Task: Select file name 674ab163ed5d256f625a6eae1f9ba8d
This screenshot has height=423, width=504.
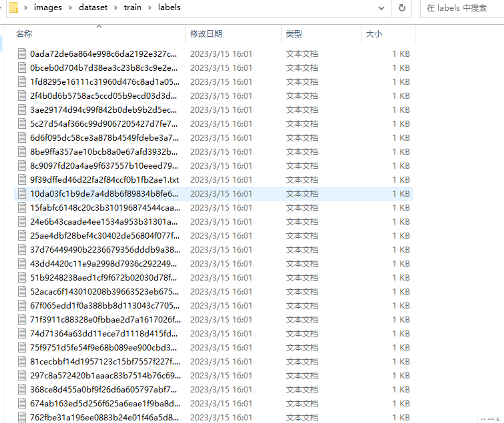Action: click(x=105, y=403)
